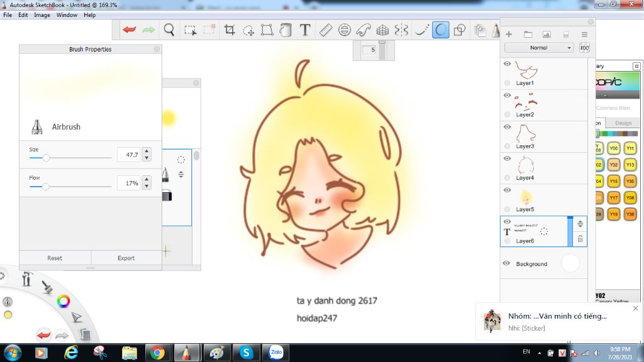Enable the Perspective Guides tool
The image size is (644, 362).
pyautogui.click(x=382, y=30)
